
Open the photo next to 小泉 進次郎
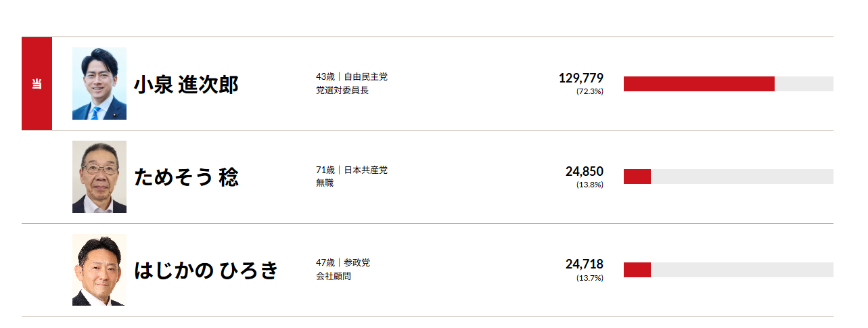coord(99,84)
